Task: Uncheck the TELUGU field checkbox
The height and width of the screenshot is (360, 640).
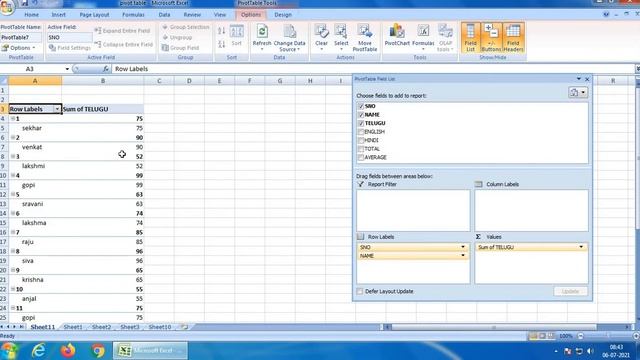Action: [x=361, y=123]
